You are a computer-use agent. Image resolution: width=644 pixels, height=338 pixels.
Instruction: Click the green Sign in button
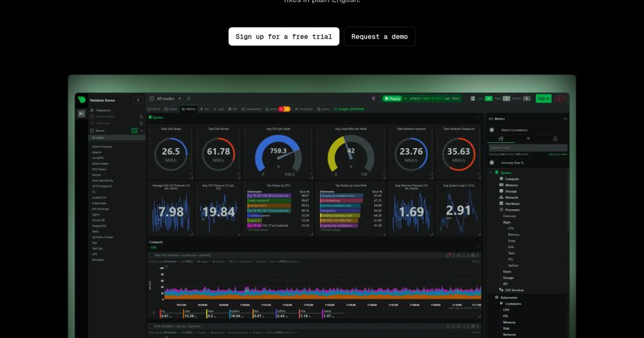tap(544, 99)
